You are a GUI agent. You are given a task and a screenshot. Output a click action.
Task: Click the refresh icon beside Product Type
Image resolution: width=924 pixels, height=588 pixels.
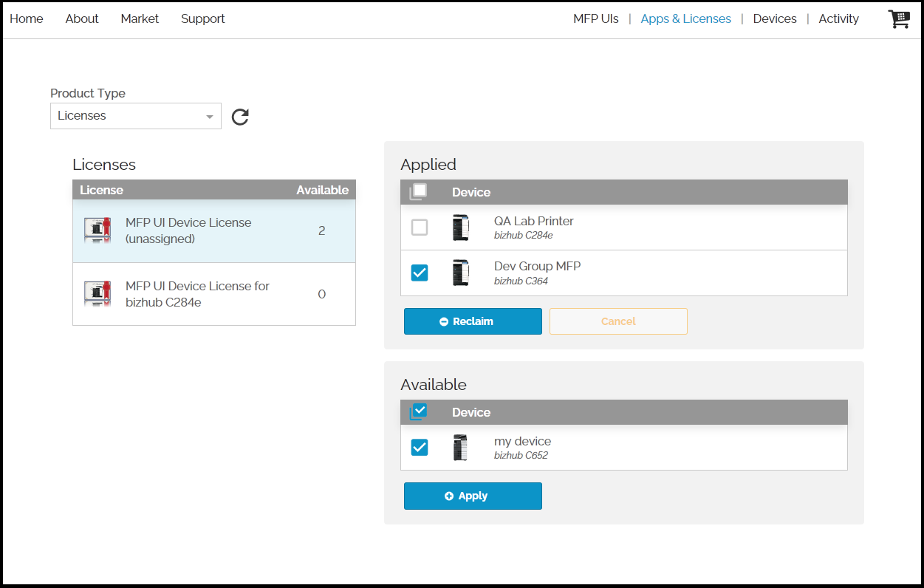click(x=240, y=117)
